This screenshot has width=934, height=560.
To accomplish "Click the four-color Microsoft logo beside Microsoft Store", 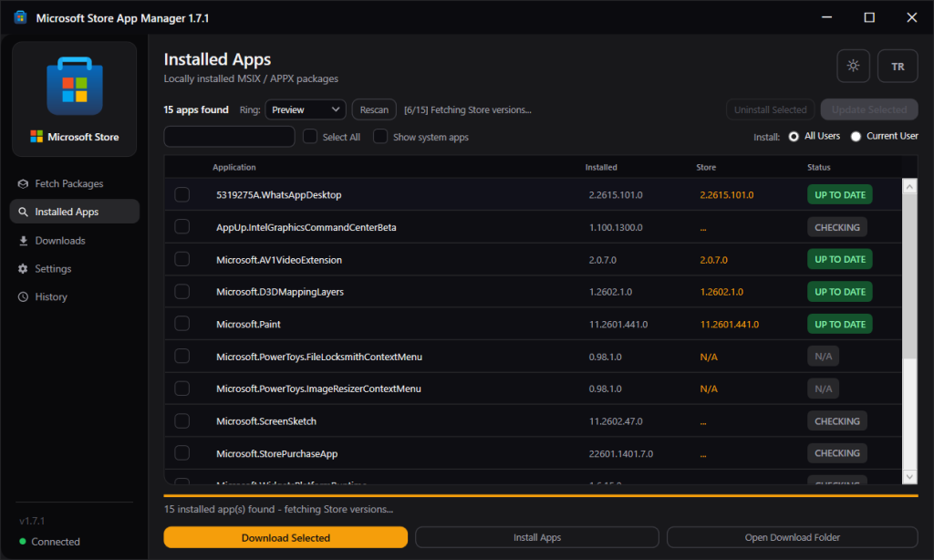I will click(x=36, y=137).
